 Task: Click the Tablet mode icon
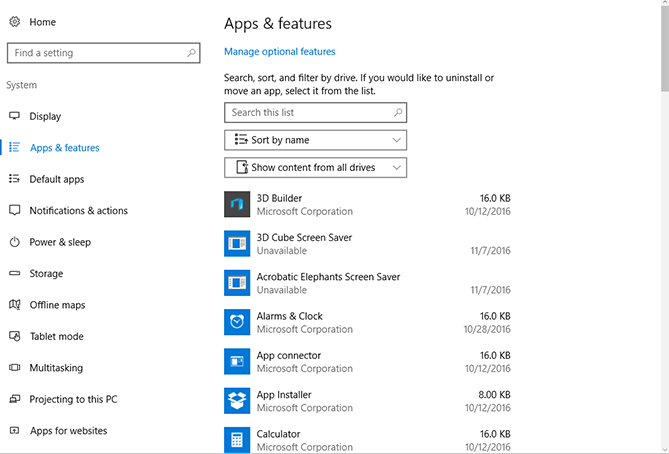click(x=15, y=336)
